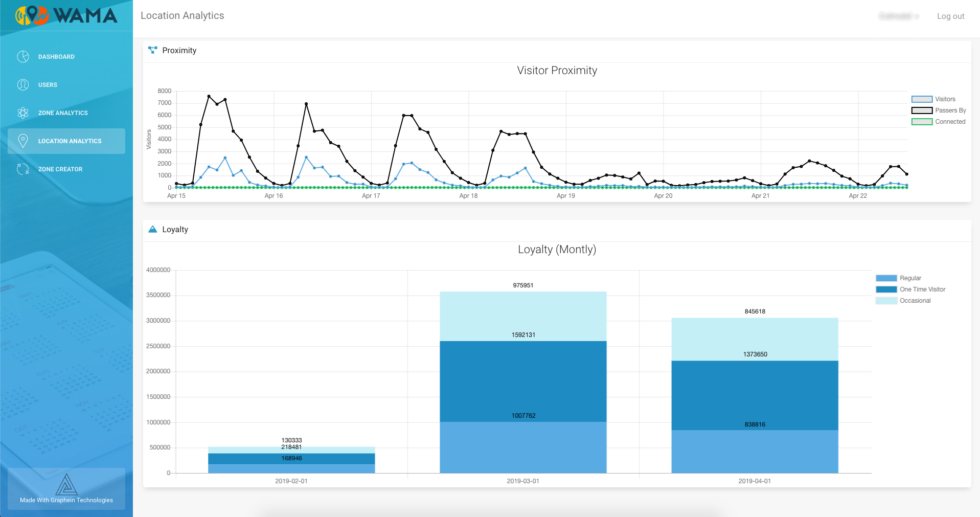Screen dimensions: 980x517
Task: Click the Apr 15 axis label
Action: [176, 196]
